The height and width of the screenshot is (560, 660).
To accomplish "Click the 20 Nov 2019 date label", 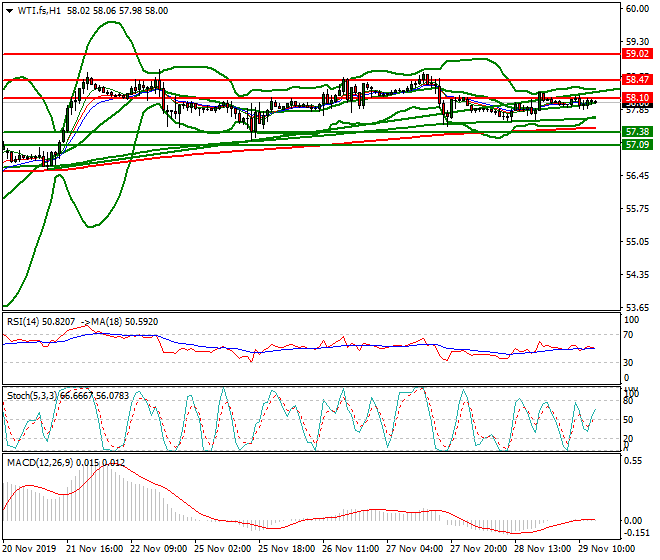I will (x=29, y=549).
